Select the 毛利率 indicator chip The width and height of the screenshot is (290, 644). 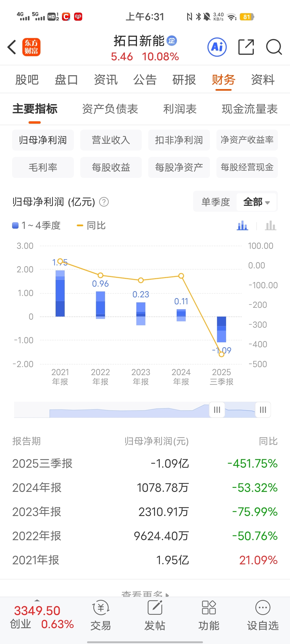tap(43, 167)
